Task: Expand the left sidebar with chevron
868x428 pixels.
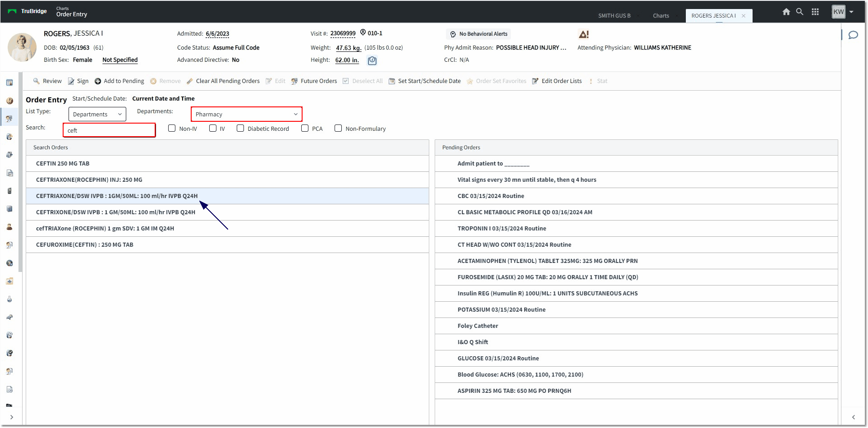Action: 11,417
